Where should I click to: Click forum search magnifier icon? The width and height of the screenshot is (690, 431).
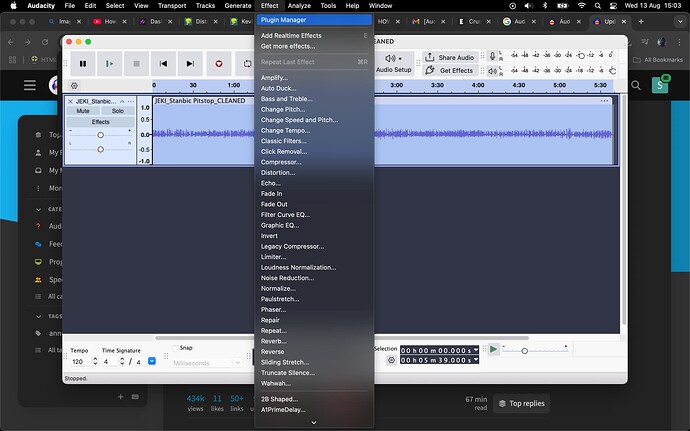tap(636, 85)
